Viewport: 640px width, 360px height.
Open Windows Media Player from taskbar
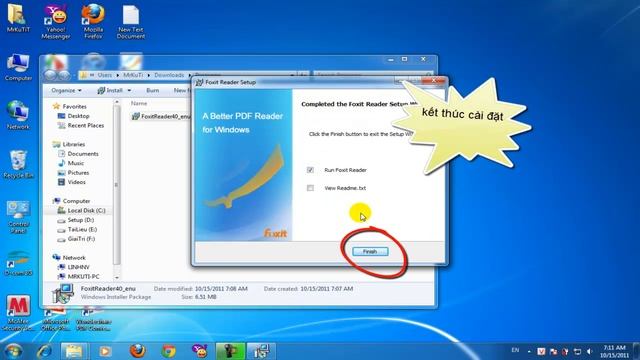105,351
